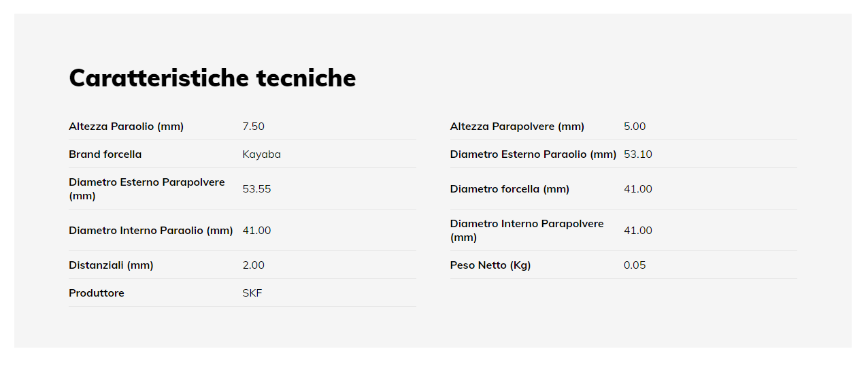Open the SKF manufacturer link

(x=252, y=293)
